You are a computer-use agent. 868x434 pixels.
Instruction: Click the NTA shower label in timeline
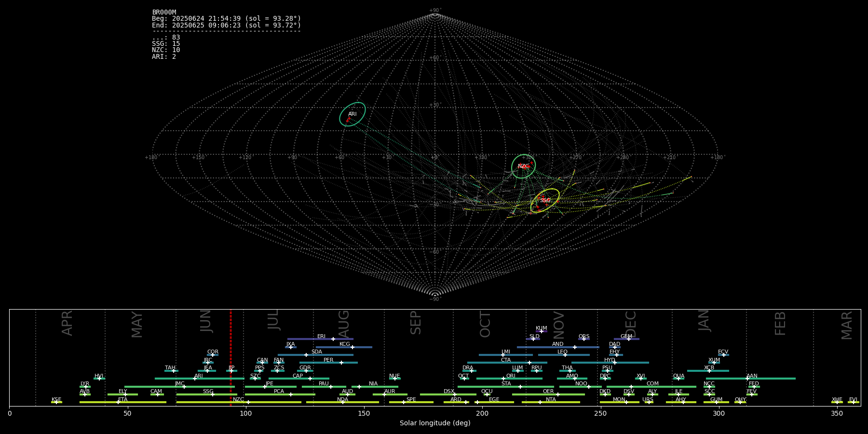click(551, 400)
